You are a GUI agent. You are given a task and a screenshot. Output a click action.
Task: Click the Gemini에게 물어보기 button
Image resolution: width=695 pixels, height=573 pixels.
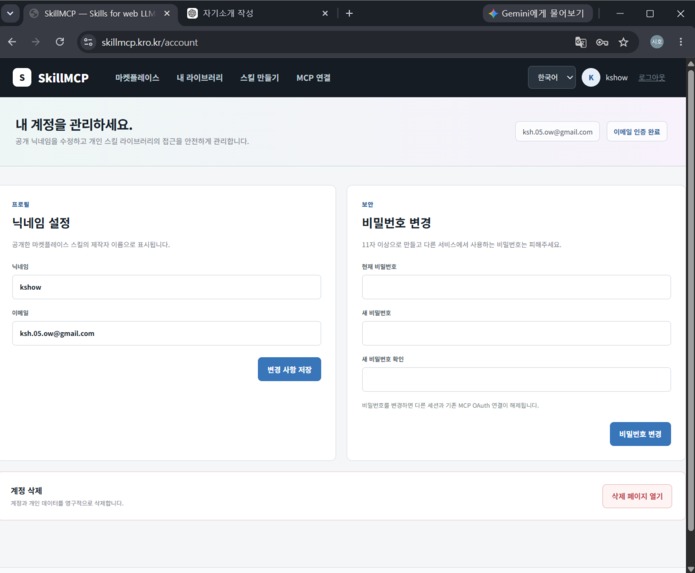(x=537, y=13)
